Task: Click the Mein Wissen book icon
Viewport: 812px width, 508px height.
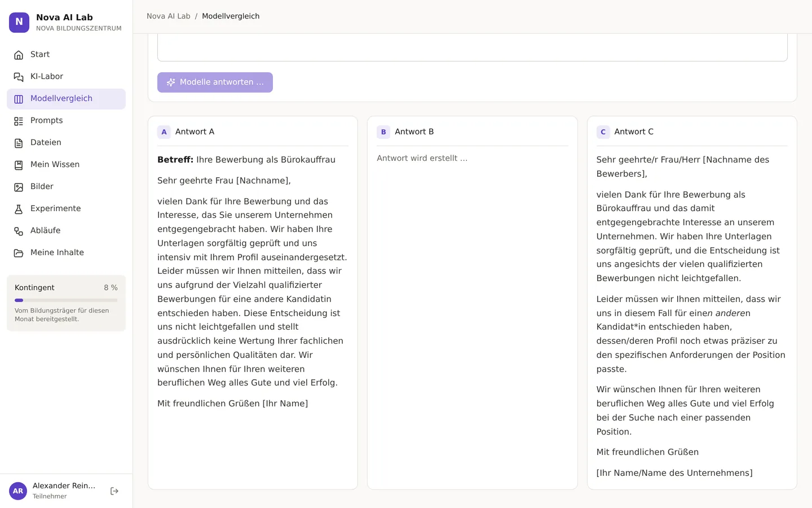Action: pyautogui.click(x=19, y=165)
